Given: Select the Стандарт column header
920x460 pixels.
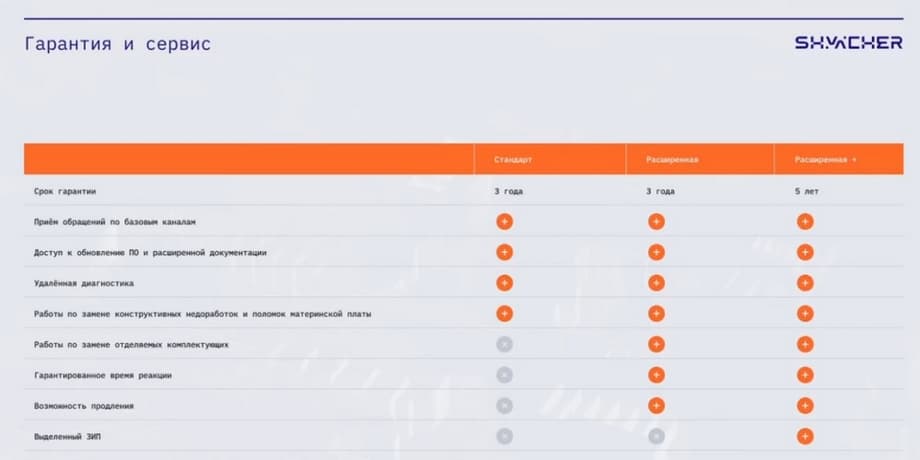Looking at the screenshot, I should pyautogui.click(x=513, y=160).
